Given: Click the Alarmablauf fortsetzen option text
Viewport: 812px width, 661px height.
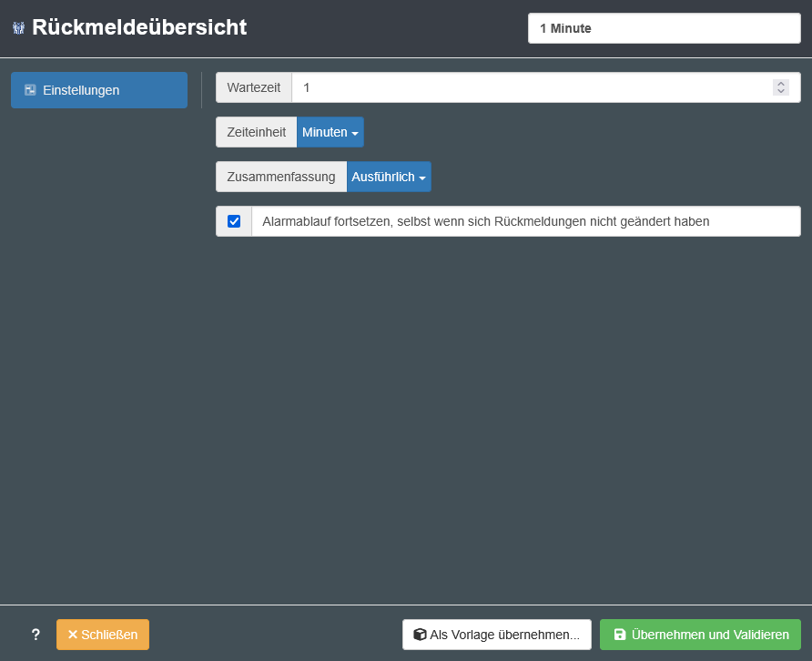Looking at the screenshot, I should click(485, 221).
